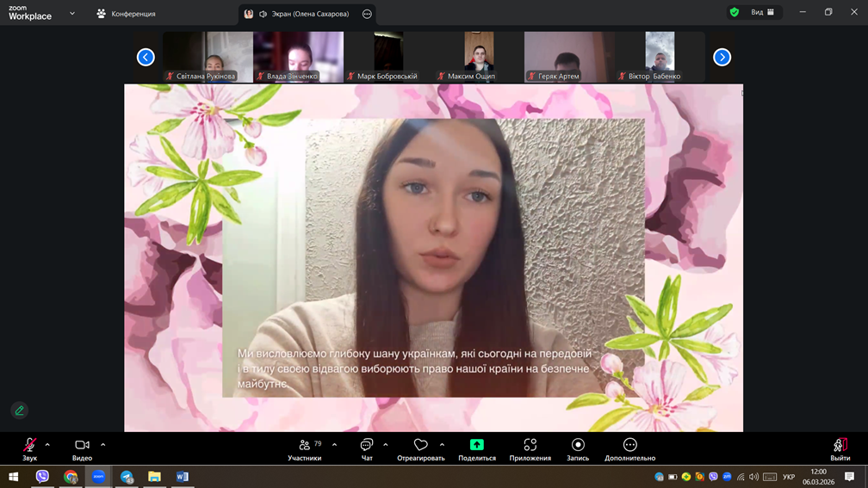The height and width of the screenshot is (488, 868).
Task: Click the green encryption shield icon
Action: click(x=734, y=12)
